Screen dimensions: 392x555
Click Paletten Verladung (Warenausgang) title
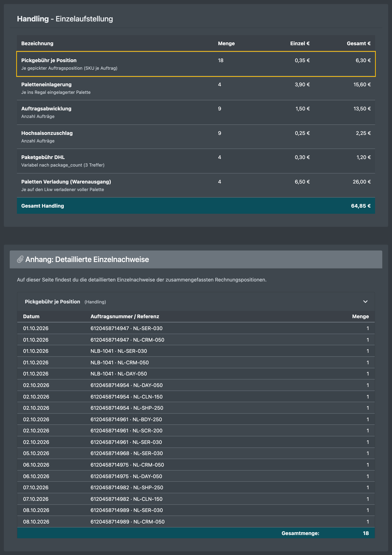pyautogui.click(x=66, y=182)
